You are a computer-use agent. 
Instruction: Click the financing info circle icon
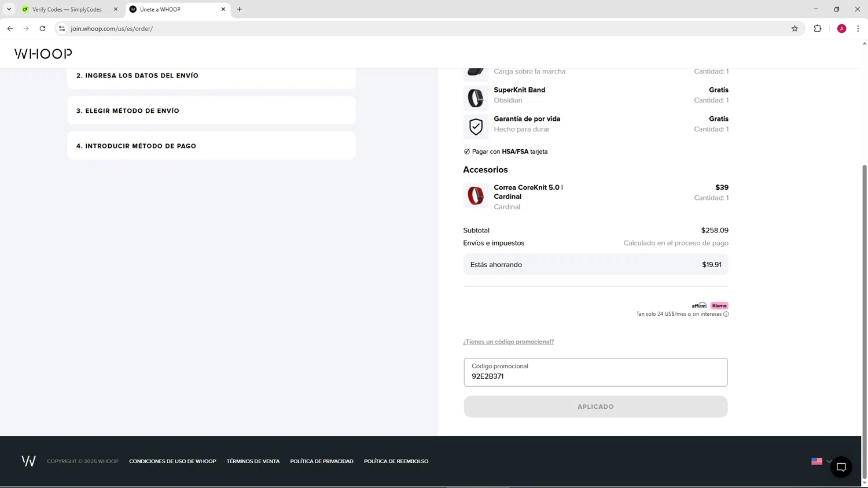click(726, 314)
